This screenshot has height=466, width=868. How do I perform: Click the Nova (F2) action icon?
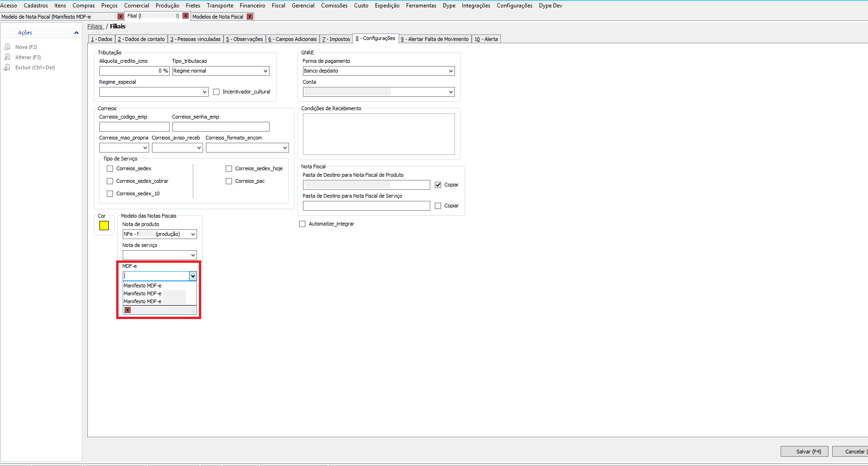[7, 47]
